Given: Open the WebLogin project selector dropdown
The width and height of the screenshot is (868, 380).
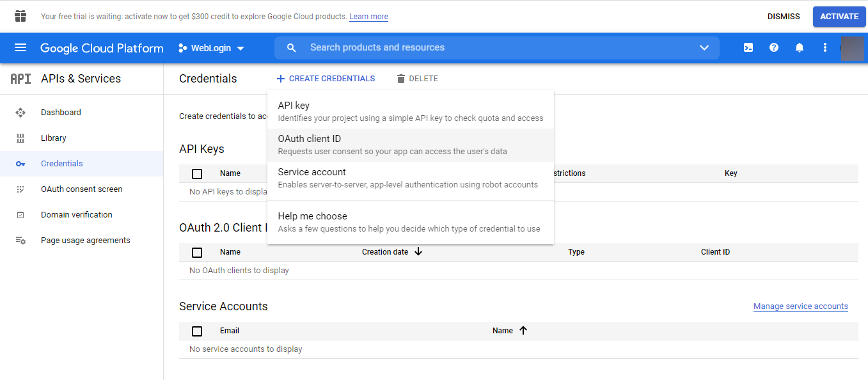Looking at the screenshot, I should 211,48.
